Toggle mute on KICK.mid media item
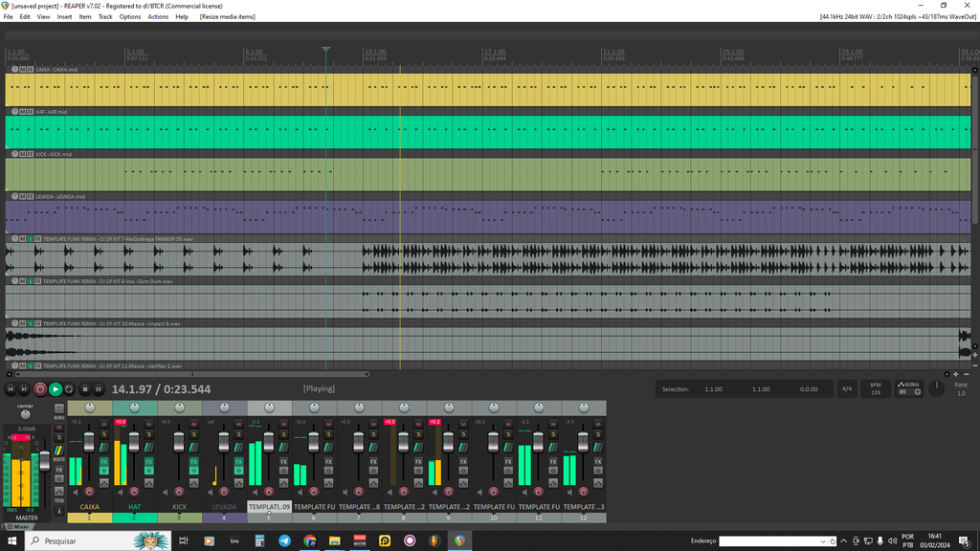This screenshot has height=551, width=980. click(23, 154)
